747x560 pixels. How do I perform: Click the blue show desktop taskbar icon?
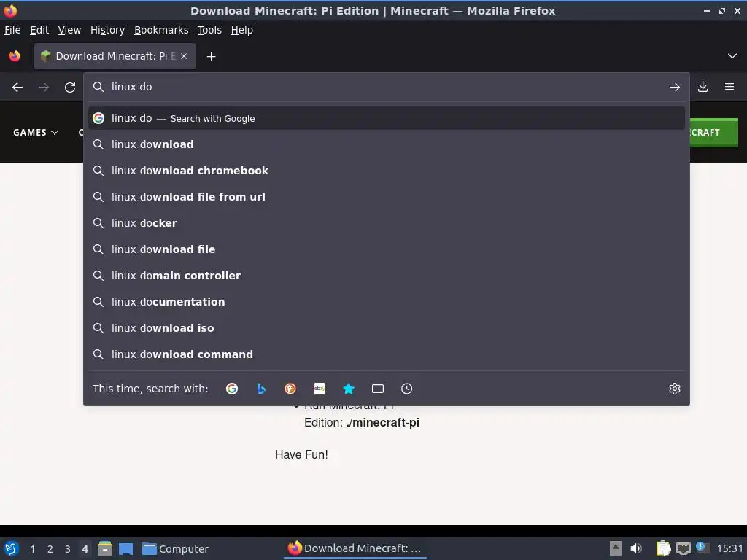tap(126, 549)
